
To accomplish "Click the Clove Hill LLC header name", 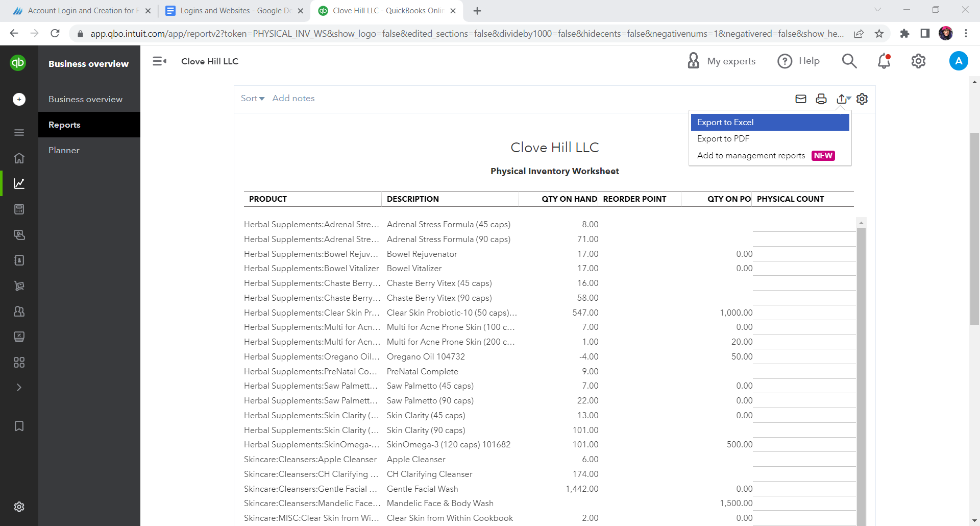I will click(210, 61).
